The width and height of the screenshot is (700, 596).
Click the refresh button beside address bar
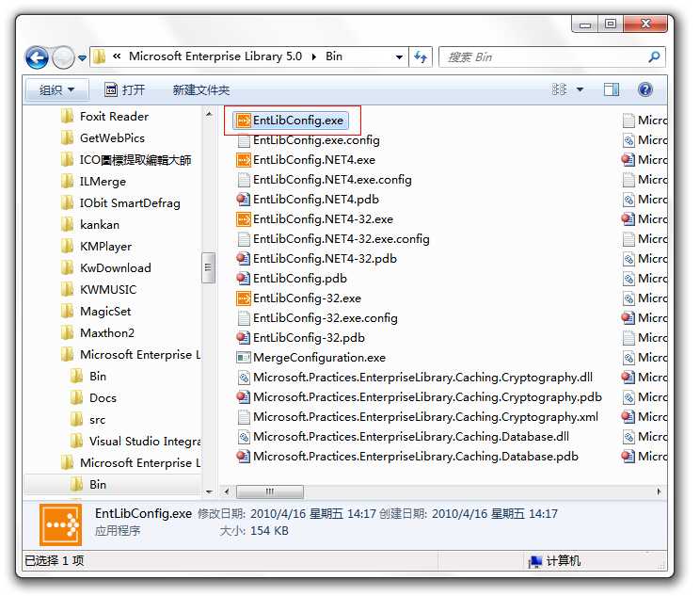click(x=421, y=56)
